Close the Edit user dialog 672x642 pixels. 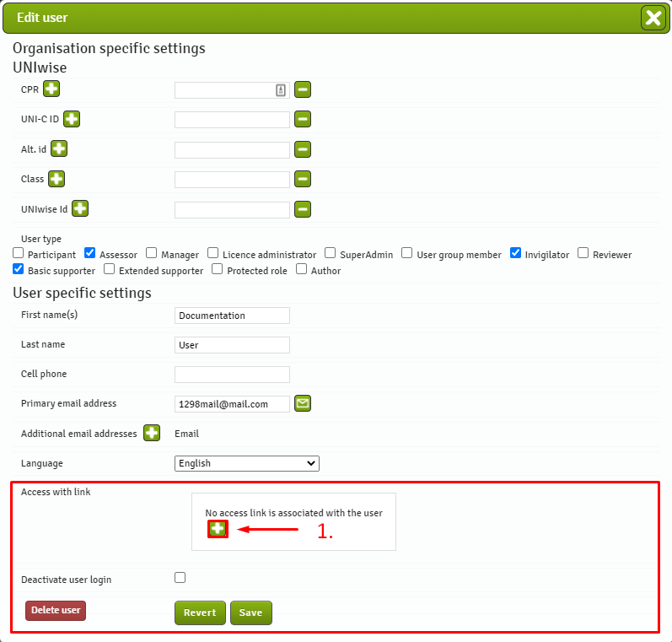(653, 18)
